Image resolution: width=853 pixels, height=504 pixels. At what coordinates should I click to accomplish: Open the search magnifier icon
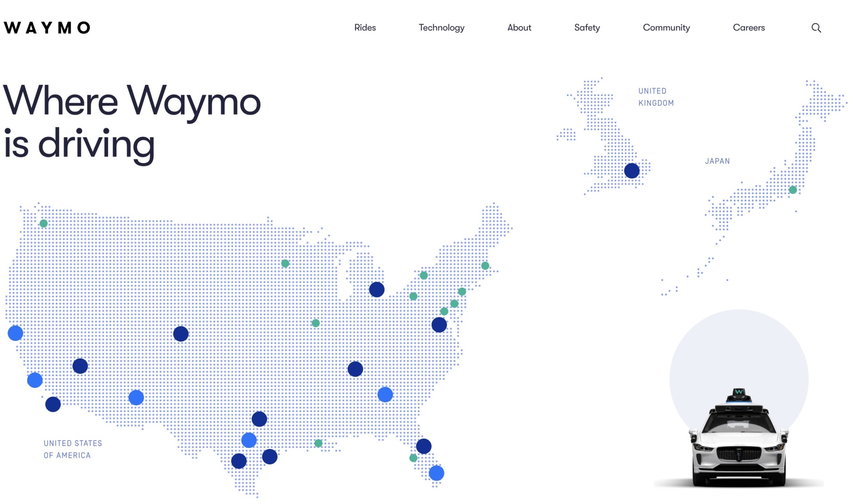pos(816,28)
